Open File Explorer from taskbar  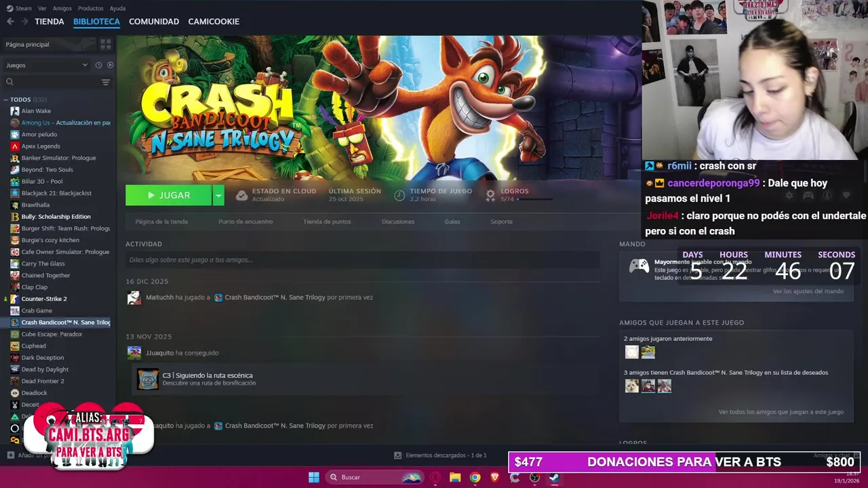(x=455, y=477)
